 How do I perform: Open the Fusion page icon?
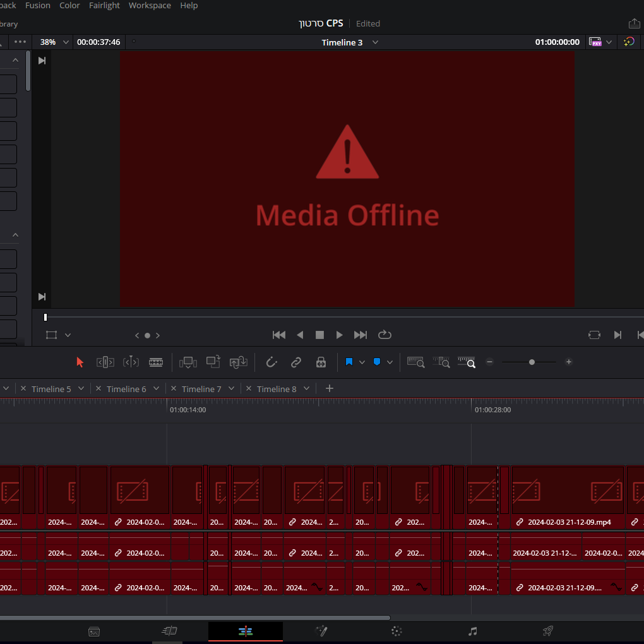coord(321,631)
